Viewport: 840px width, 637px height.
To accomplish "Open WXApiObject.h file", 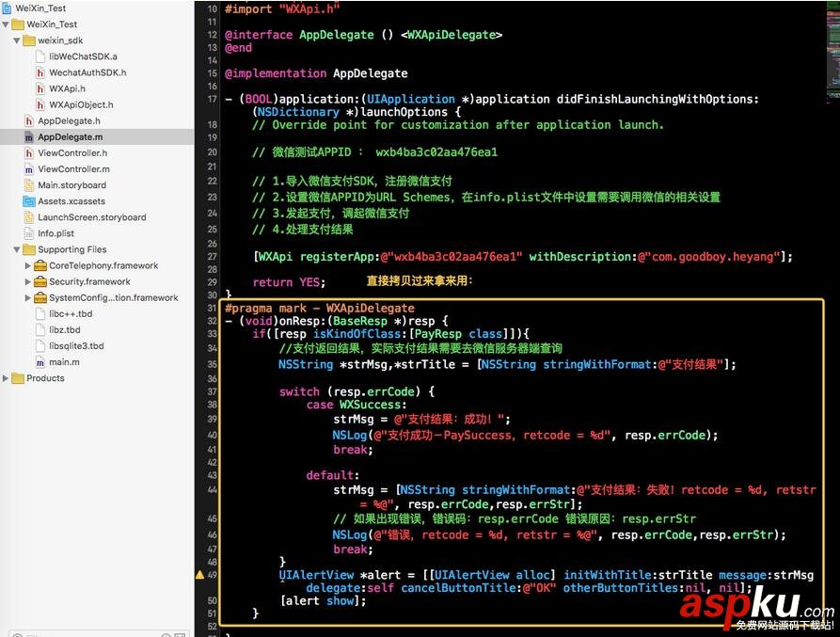I will pyautogui.click(x=81, y=104).
